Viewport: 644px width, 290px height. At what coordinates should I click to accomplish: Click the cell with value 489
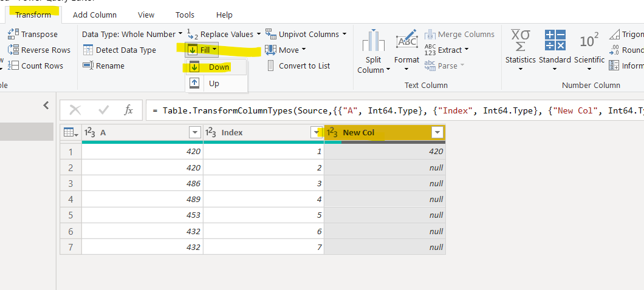coord(143,200)
